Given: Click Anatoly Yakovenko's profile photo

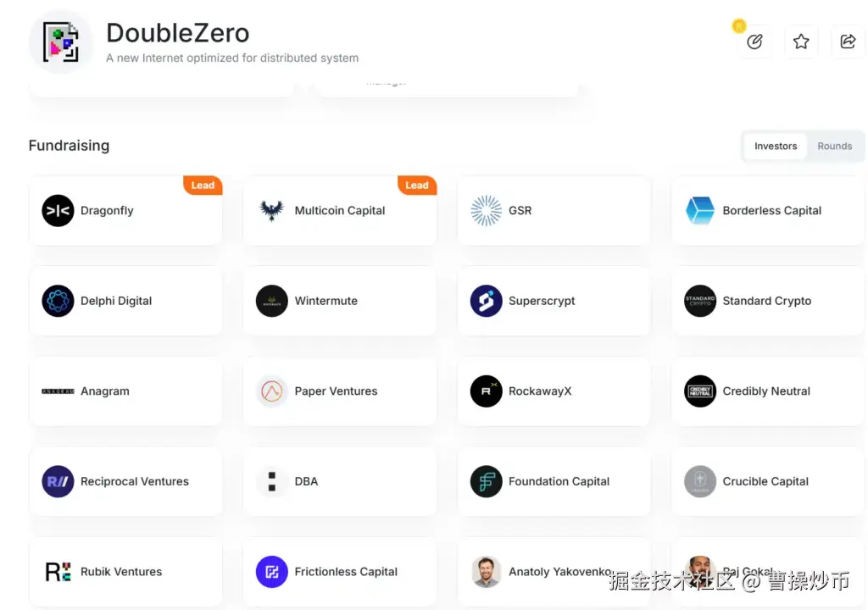Looking at the screenshot, I should click(x=486, y=571).
